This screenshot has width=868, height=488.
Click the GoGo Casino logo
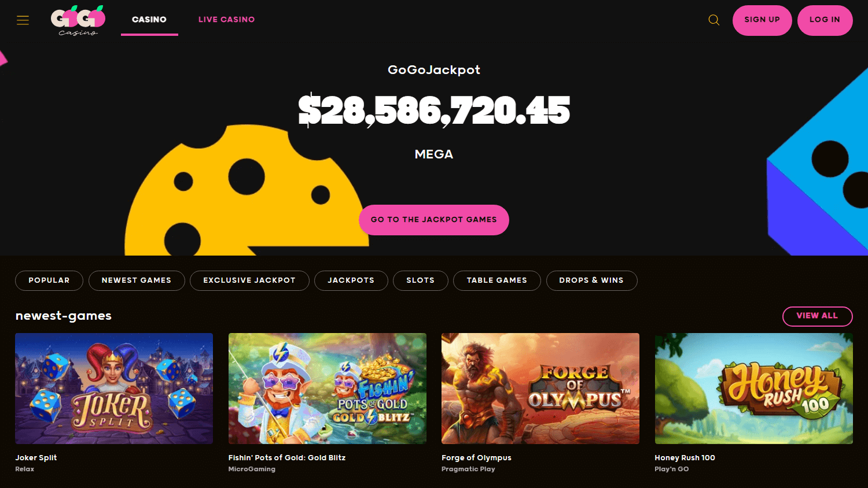click(x=78, y=20)
